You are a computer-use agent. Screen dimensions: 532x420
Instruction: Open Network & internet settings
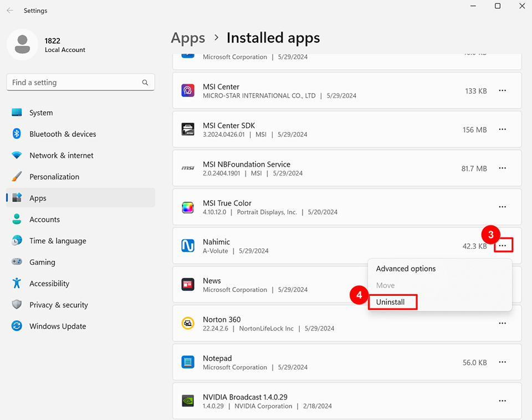81,155
